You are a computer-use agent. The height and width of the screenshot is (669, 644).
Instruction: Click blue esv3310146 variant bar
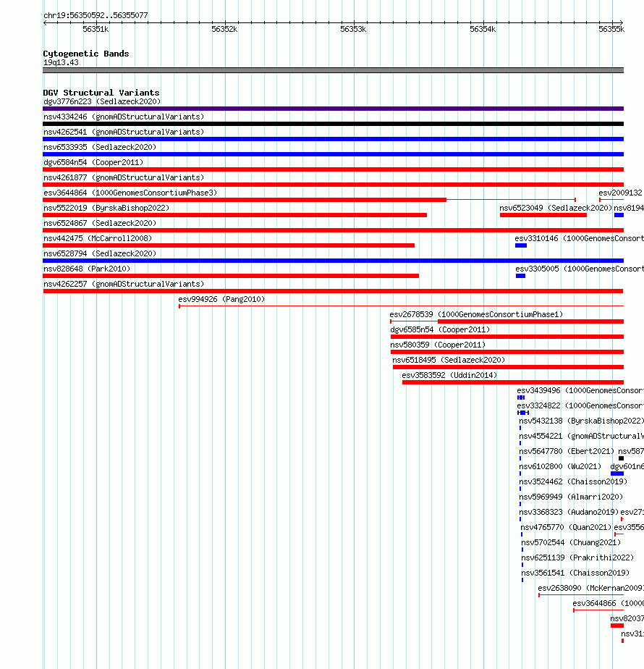[521, 245]
